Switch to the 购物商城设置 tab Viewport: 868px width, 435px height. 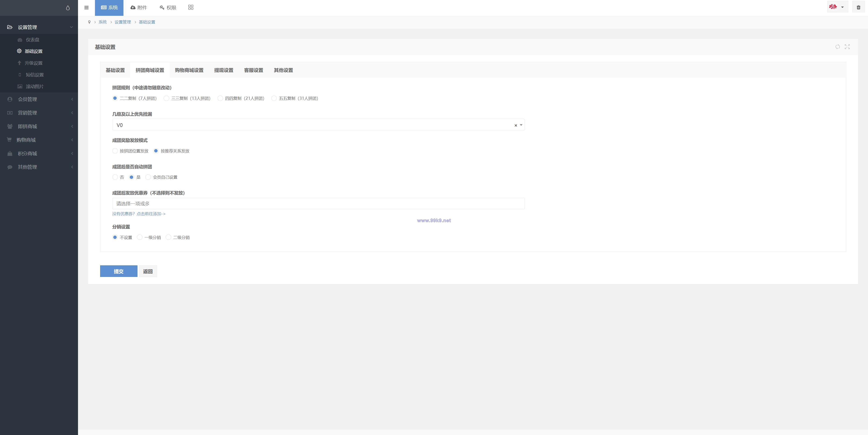click(x=189, y=70)
